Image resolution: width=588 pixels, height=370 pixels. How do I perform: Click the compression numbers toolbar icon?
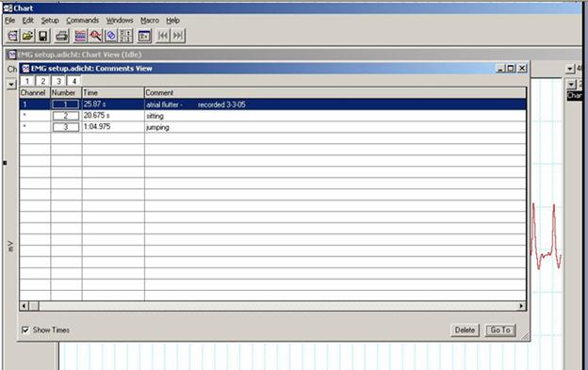125,36
